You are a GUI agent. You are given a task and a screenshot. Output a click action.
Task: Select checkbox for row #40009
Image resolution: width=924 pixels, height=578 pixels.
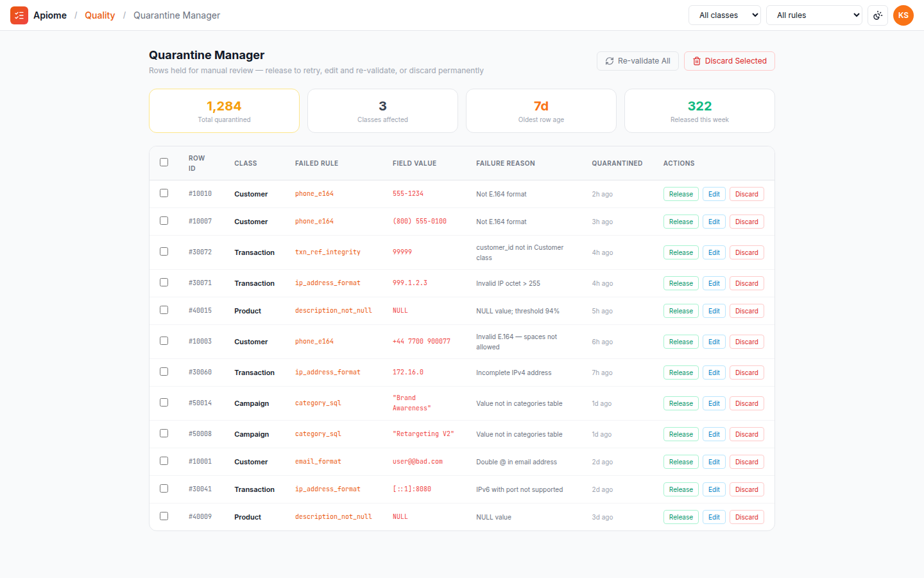click(164, 516)
